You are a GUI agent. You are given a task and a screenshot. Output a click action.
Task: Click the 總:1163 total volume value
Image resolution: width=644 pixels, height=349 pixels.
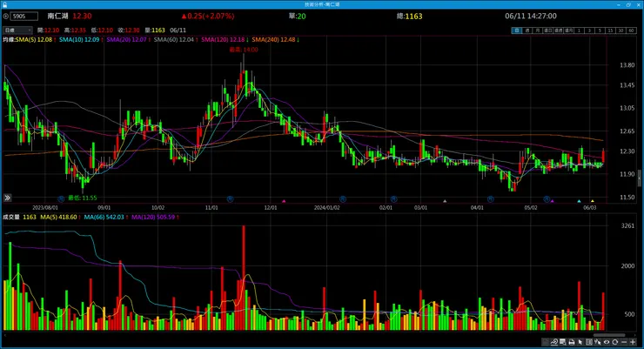click(410, 17)
